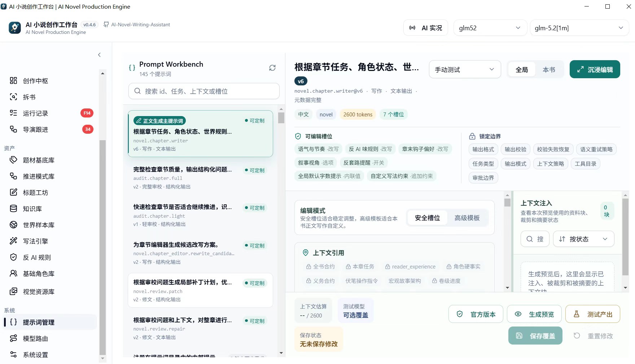Select prompt novel.chapter.writer card
This screenshot has height=364, width=635.
(200, 134)
